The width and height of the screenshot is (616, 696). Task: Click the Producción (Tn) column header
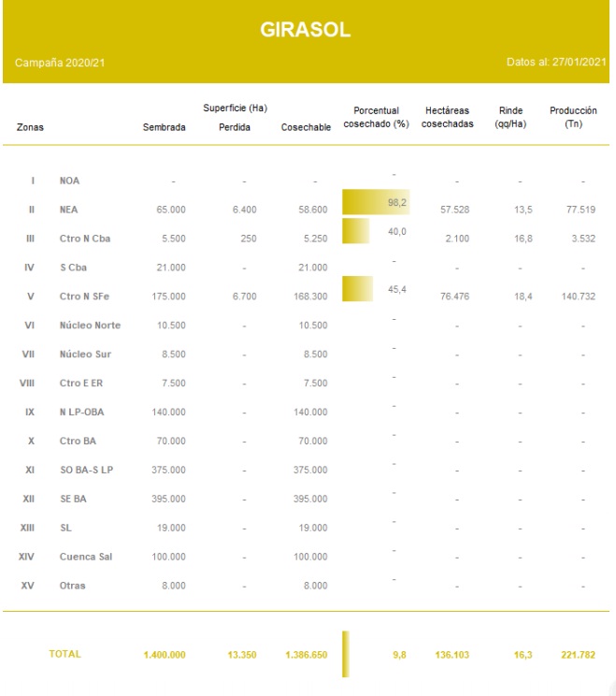573,118
